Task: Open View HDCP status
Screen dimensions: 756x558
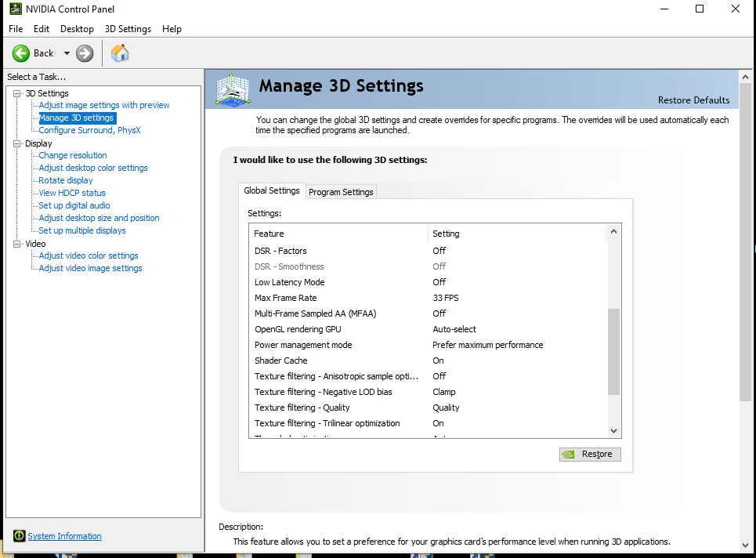Action: [72, 193]
